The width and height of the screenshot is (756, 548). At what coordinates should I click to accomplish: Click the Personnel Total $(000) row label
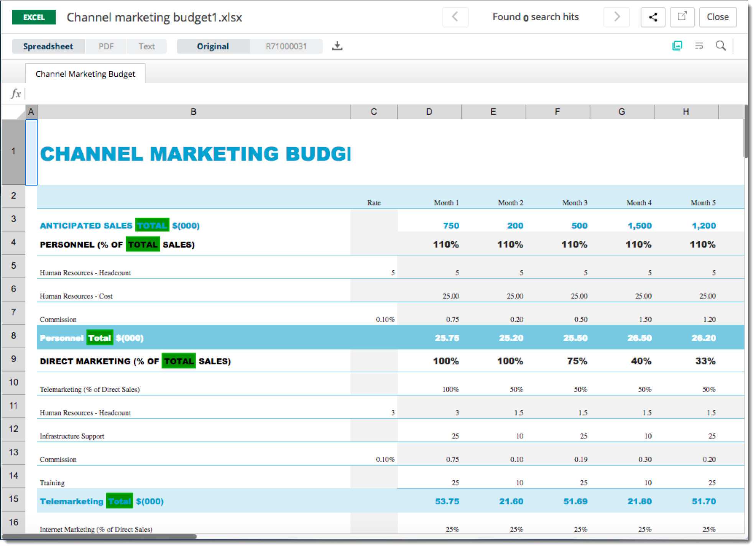coord(92,338)
